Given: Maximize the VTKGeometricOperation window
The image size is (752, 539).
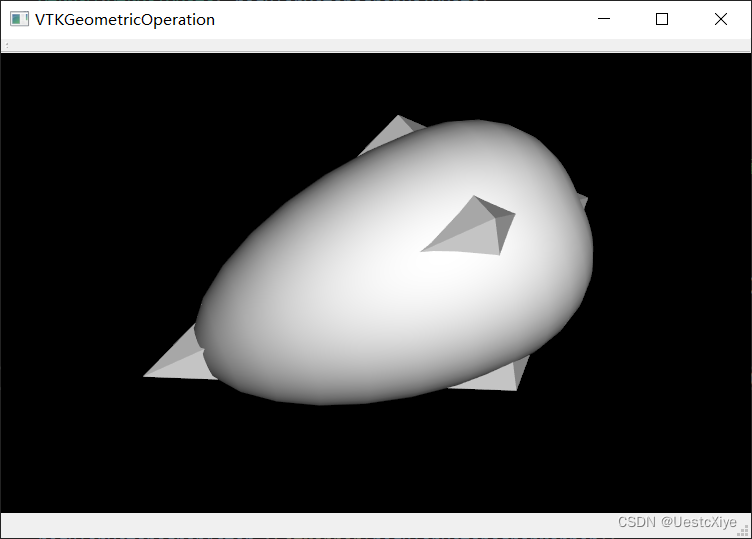Looking at the screenshot, I should [x=662, y=19].
